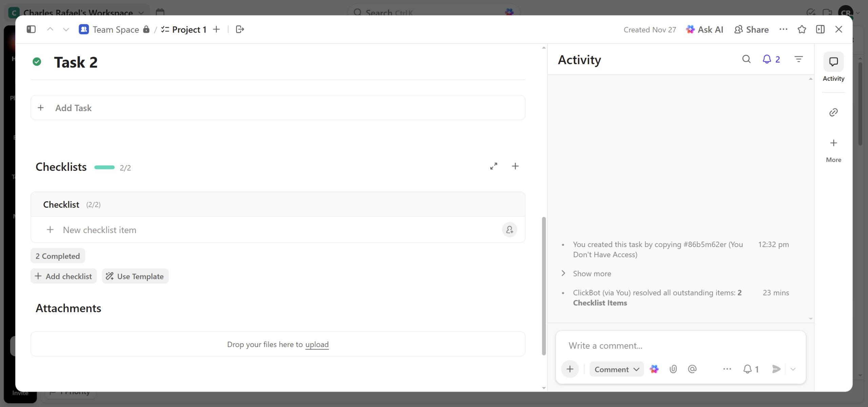Add Task 2 to favorites
This screenshot has width=868, height=407.
802,29
